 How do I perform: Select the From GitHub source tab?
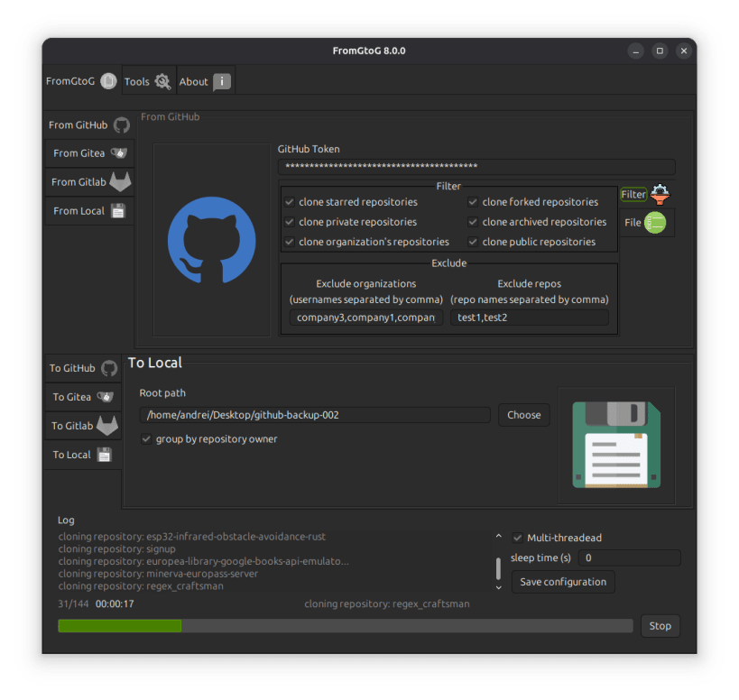pyautogui.click(x=89, y=124)
